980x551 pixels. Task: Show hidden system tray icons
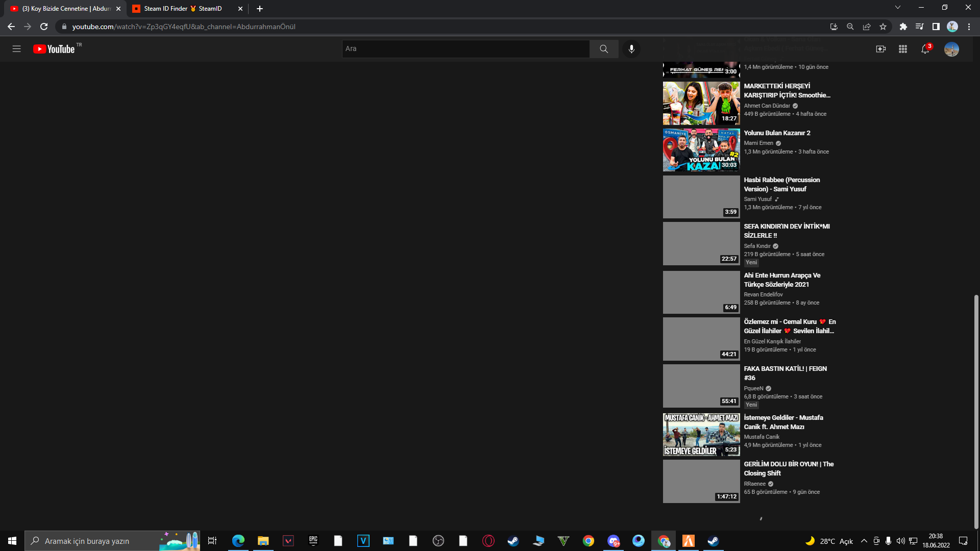(864, 541)
